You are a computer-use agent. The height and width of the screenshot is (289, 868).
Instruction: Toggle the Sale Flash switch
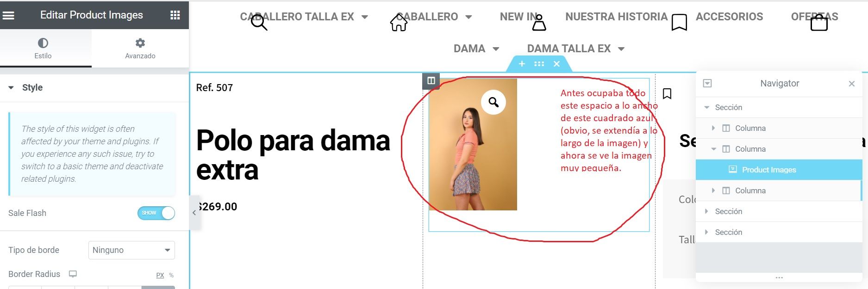point(156,213)
